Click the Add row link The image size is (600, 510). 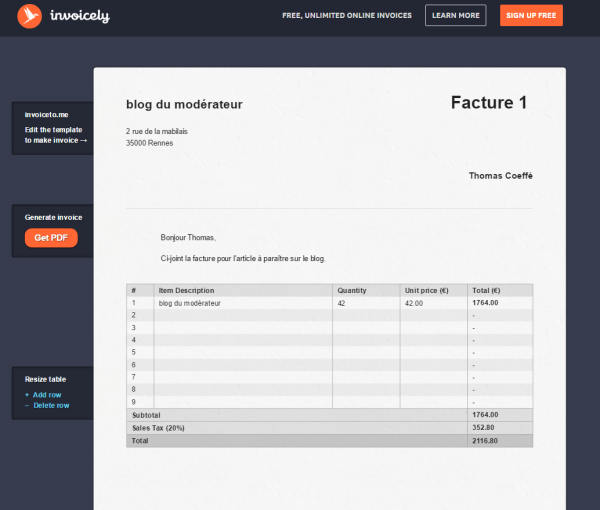(47, 395)
